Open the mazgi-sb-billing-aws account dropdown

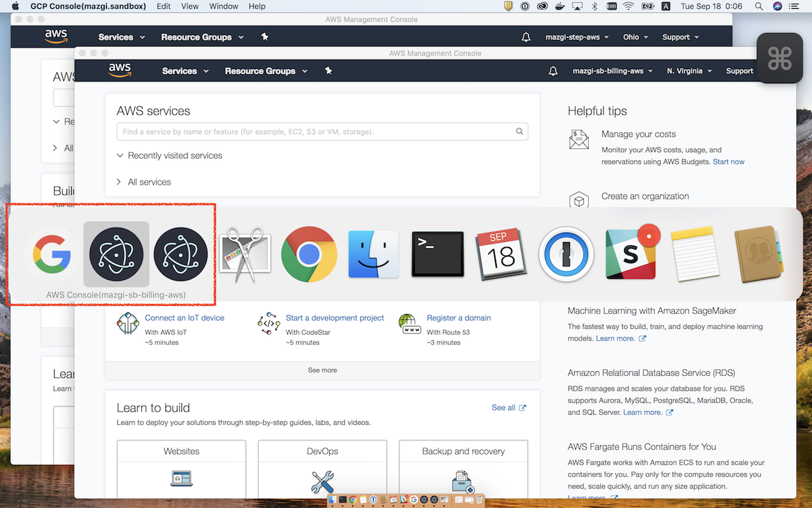point(612,71)
